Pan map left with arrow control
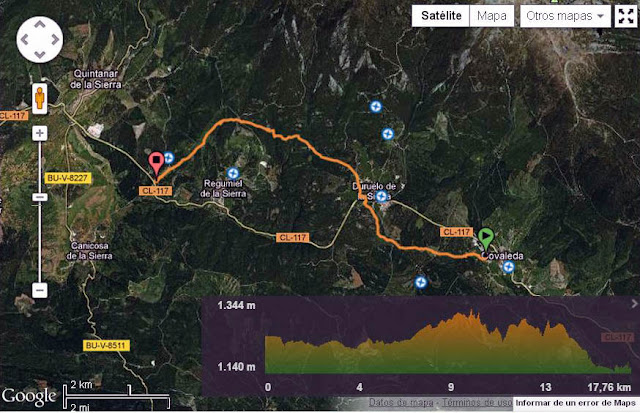Viewport: 640px width, 413px height. coord(24,40)
